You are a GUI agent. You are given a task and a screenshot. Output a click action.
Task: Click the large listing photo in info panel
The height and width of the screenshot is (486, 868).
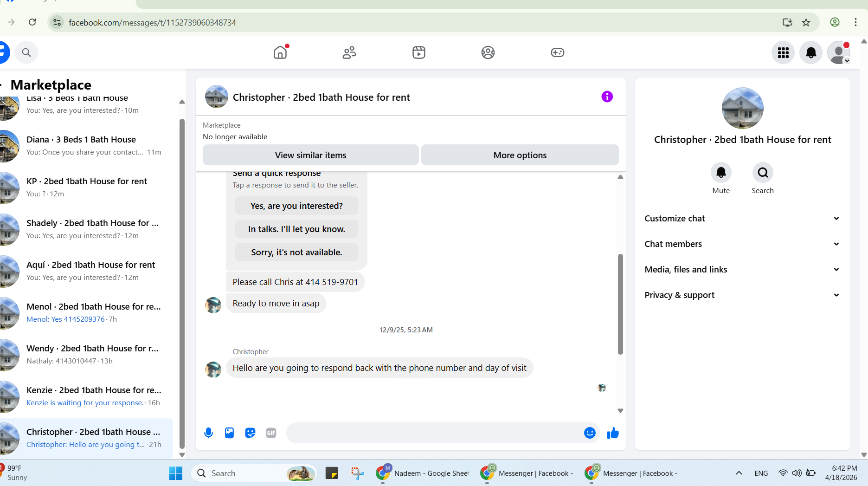coord(742,108)
